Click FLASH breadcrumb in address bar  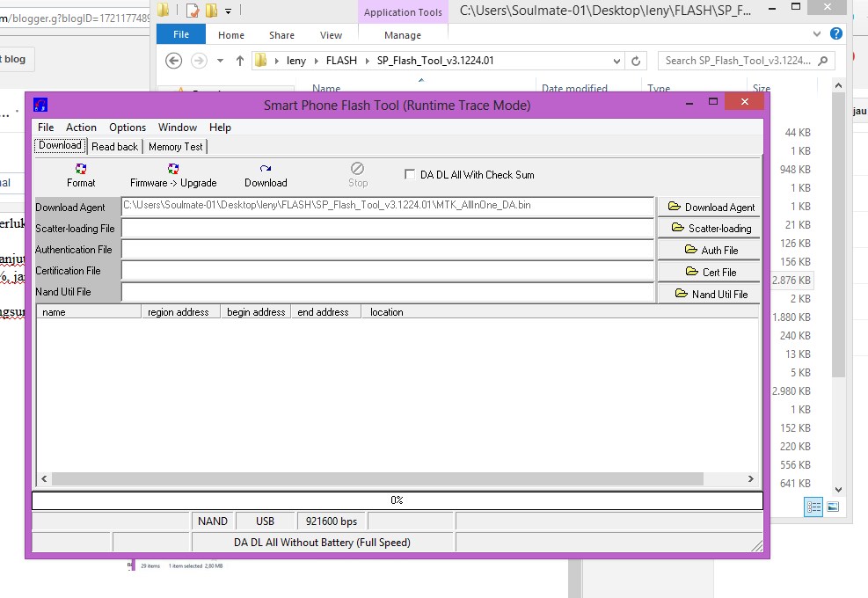pos(341,61)
